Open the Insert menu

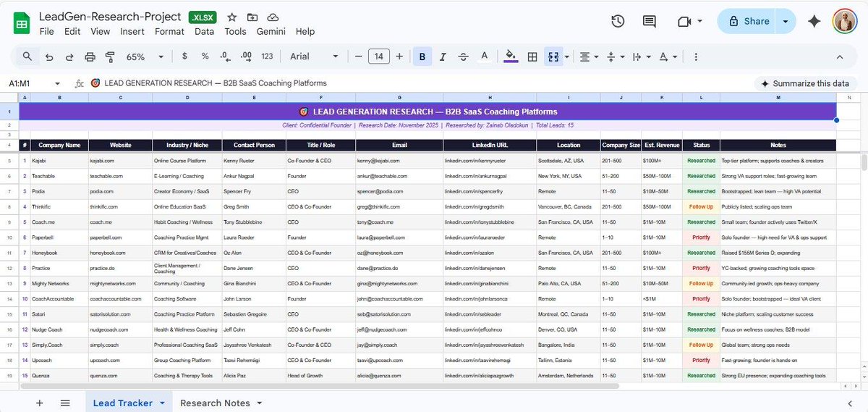(x=132, y=31)
